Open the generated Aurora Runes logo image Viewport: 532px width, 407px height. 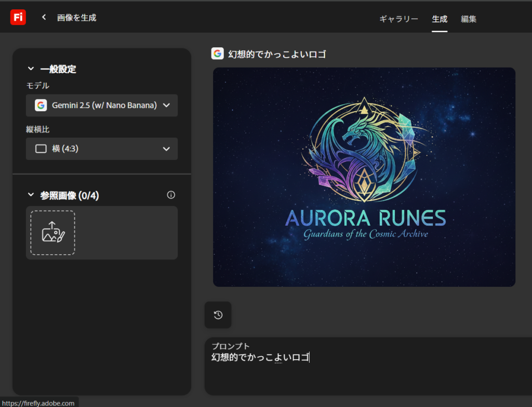(364, 177)
